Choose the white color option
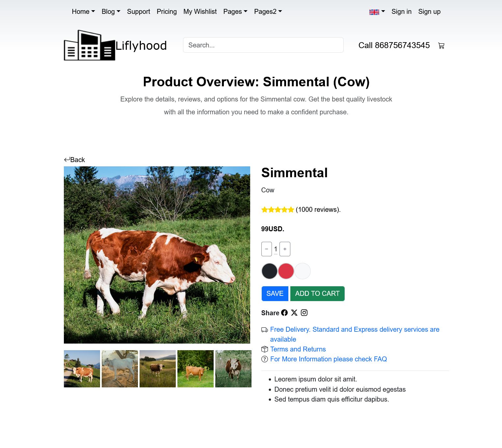 [302, 271]
